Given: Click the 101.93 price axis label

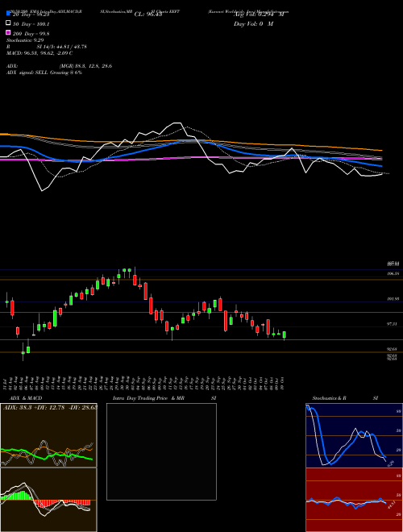Looking at the screenshot, I should pos(393,299).
